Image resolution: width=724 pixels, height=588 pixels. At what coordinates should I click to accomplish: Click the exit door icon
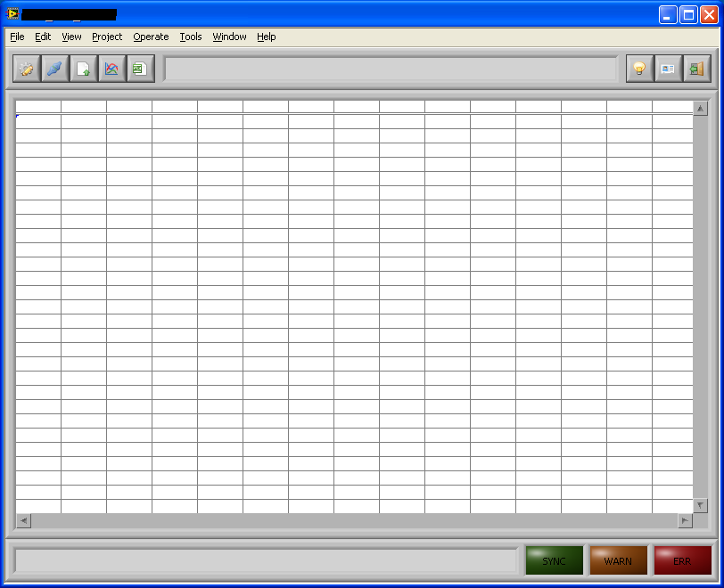point(696,69)
